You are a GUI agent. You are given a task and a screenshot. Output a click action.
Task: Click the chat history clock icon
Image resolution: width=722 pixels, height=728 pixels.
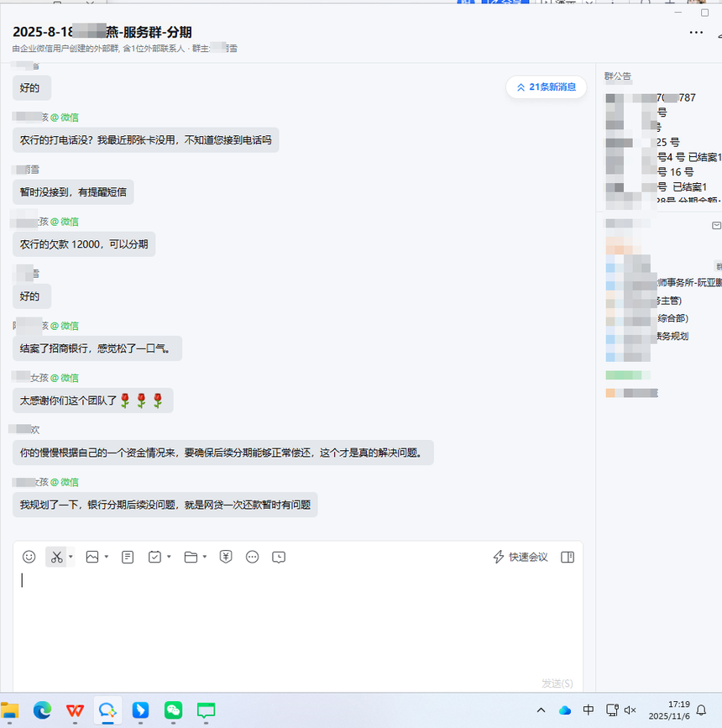coord(279,557)
